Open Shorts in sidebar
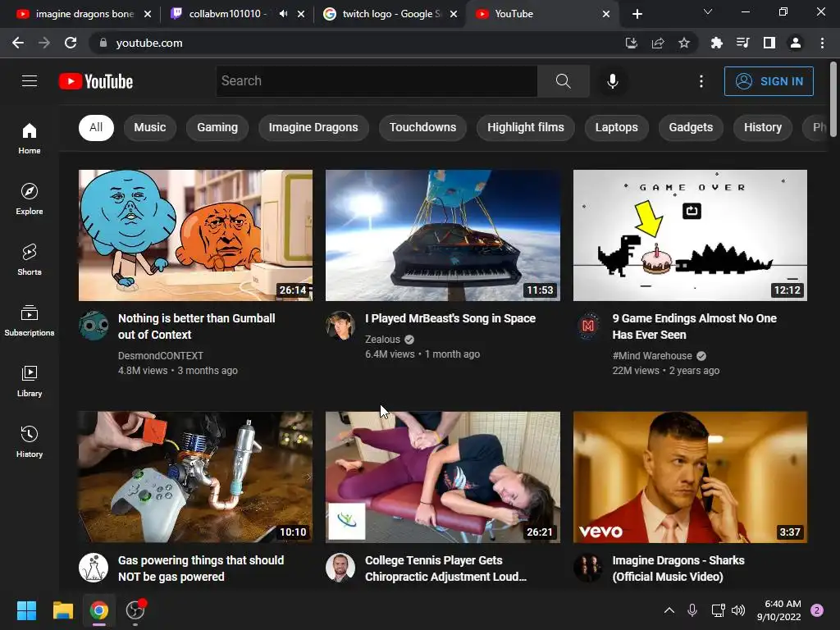The width and height of the screenshot is (840, 630). click(x=30, y=259)
